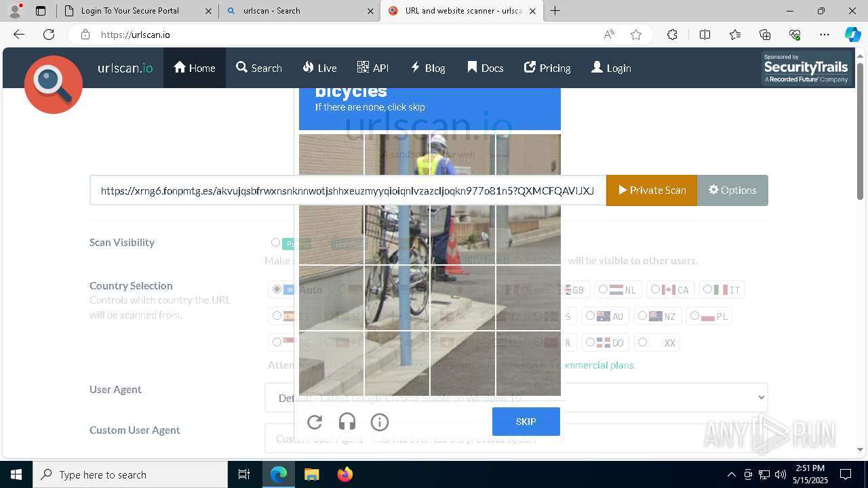Screen dimensions: 868x488
Task: Select the AU country radio button
Action: (590, 316)
